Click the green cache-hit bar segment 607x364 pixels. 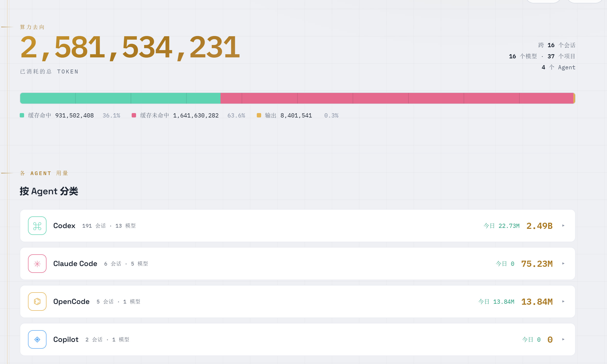point(120,98)
